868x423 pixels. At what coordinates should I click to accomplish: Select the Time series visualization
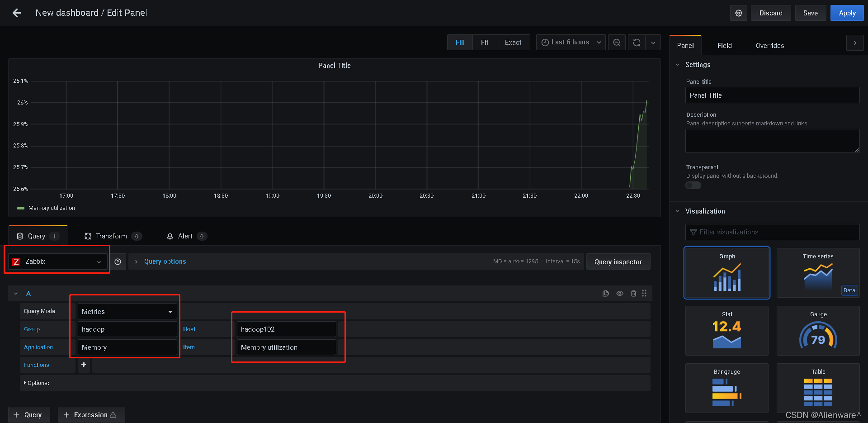pyautogui.click(x=818, y=273)
